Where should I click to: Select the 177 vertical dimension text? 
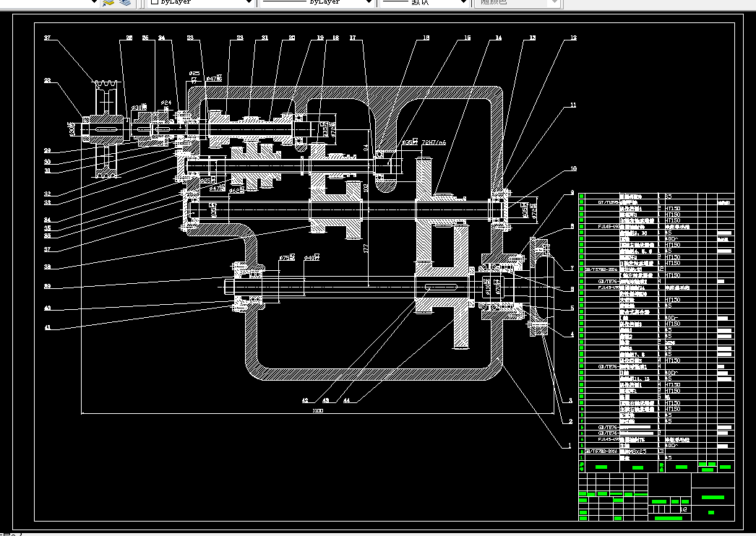click(366, 248)
